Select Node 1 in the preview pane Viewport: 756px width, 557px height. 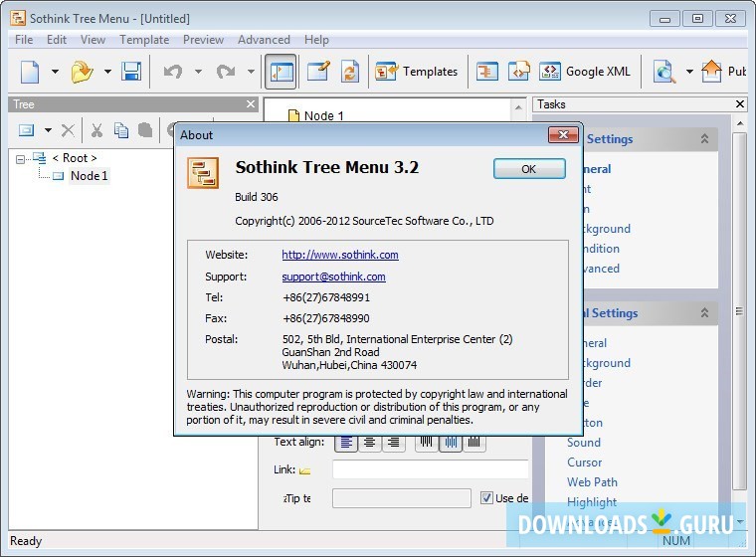click(x=323, y=115)
